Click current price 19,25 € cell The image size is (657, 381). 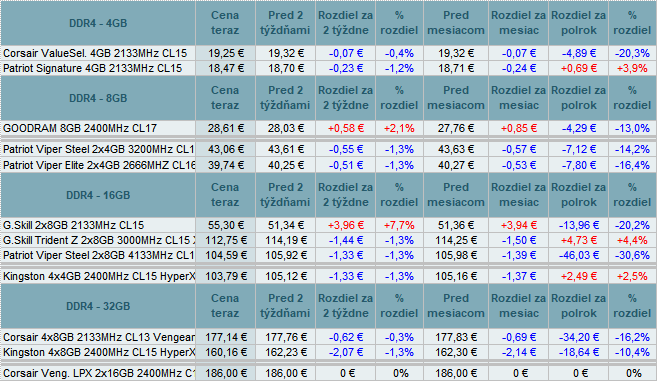tap(225, 53)
